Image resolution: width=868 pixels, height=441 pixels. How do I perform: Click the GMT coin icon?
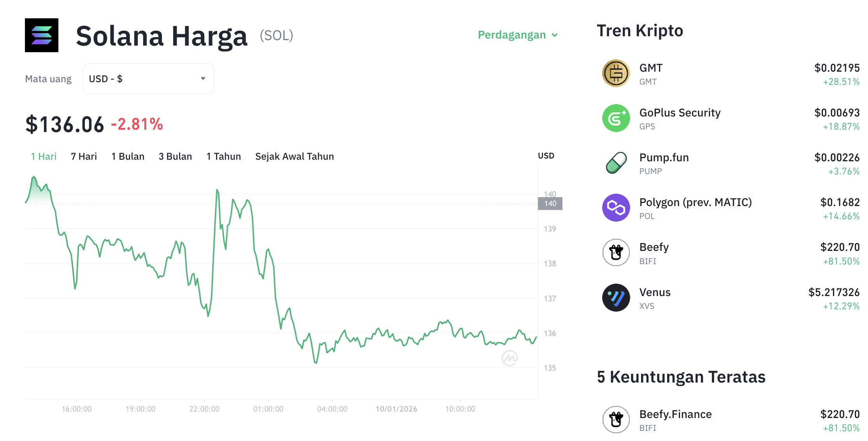point(616,73)
